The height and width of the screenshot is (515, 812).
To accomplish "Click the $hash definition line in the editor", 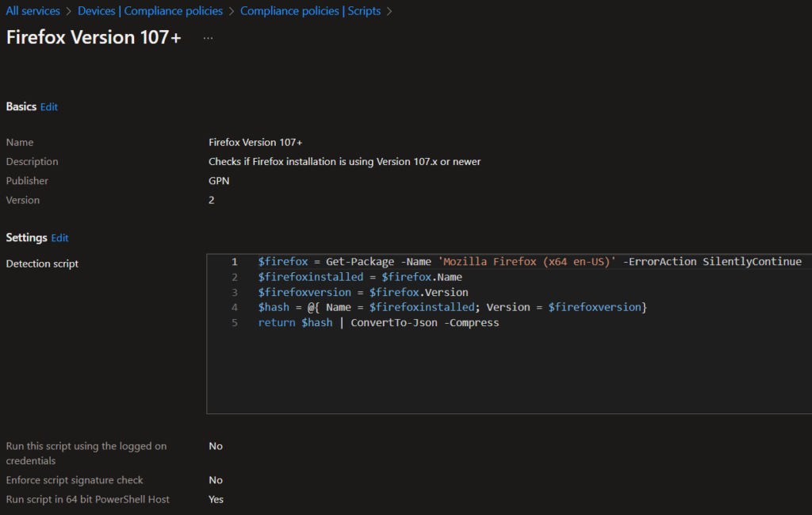I will [x=452, y=307].
